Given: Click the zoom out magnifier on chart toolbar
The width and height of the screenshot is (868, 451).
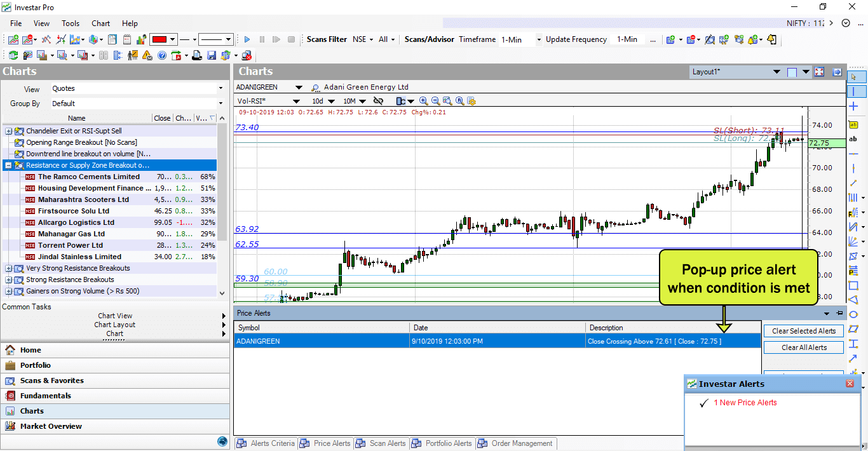Looking at the screenshot, I should coord(435,101).
